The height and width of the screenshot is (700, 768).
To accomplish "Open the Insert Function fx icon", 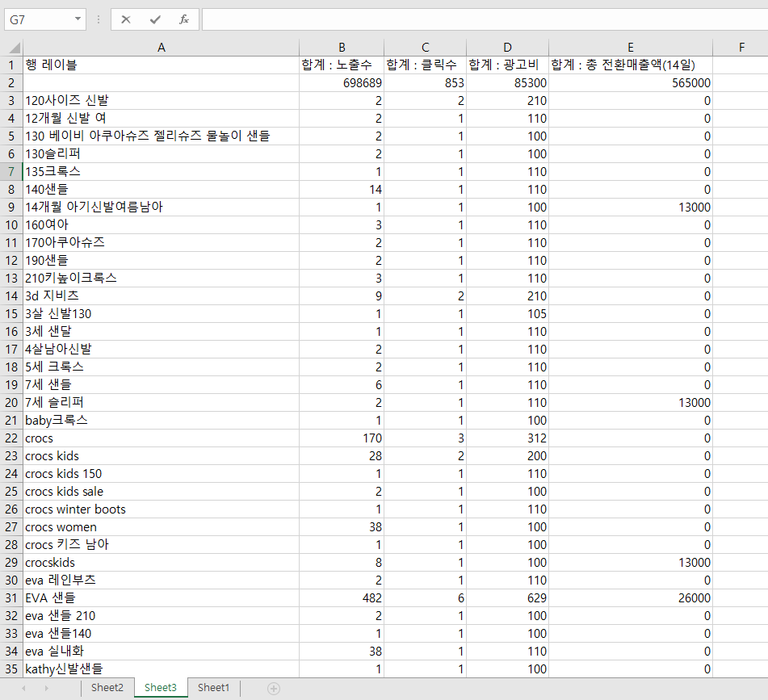I will (183, 19).
